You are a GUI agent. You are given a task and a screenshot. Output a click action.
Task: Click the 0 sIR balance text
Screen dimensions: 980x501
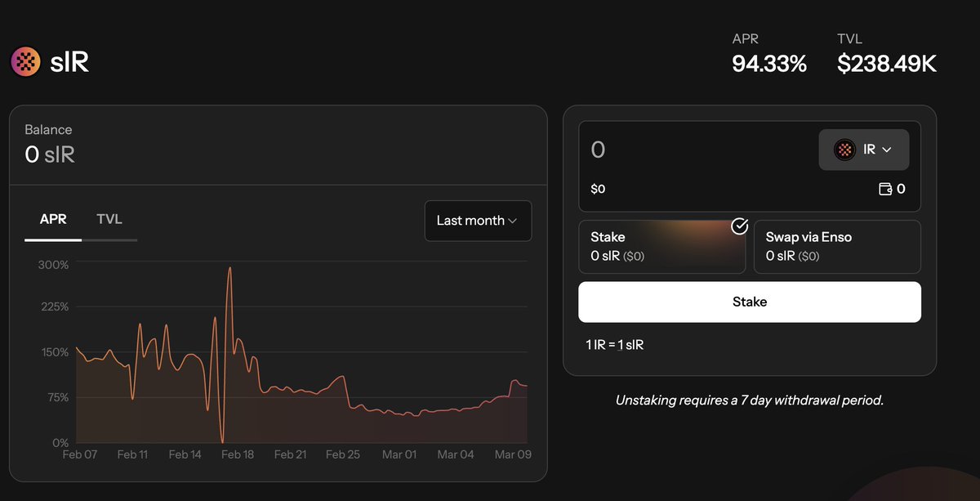(x=50, y=154)
